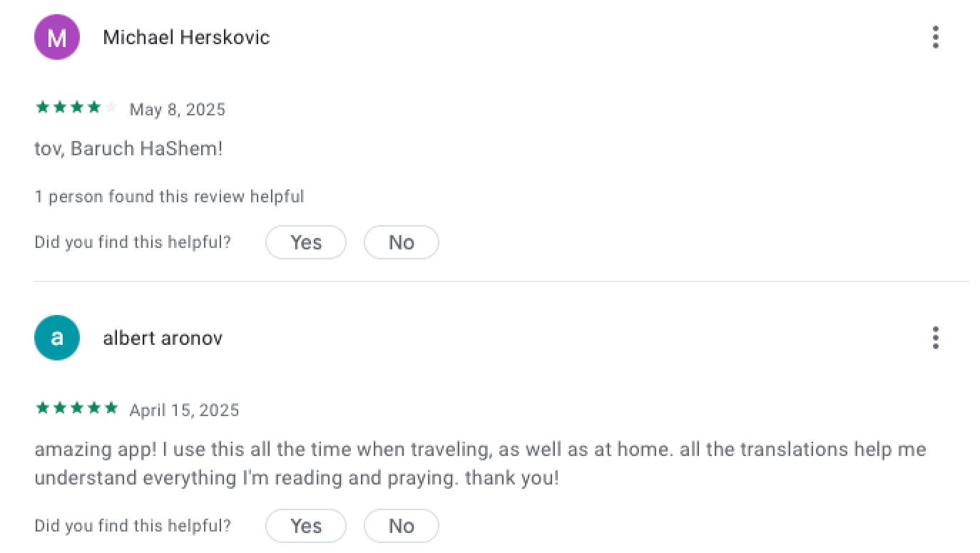Click the reviewer name albert aronov
The width and height of the screenshot is (980, 553).
tap(163, 338)
